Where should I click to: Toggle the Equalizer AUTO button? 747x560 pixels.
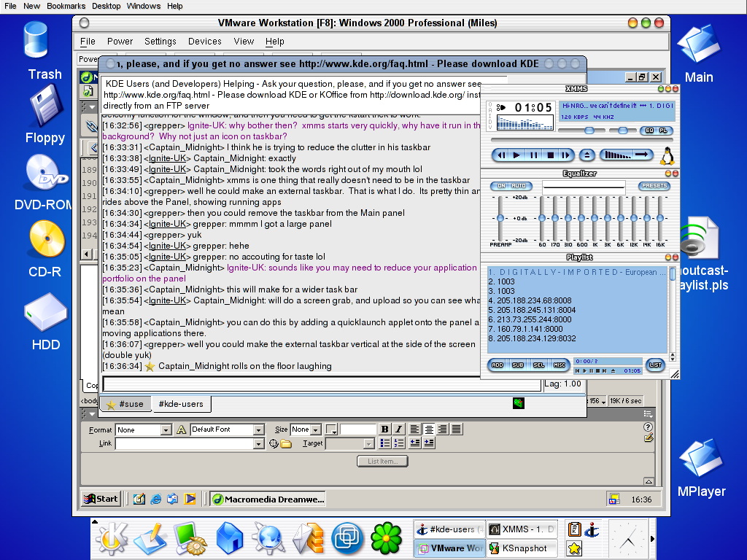[519, 186]
